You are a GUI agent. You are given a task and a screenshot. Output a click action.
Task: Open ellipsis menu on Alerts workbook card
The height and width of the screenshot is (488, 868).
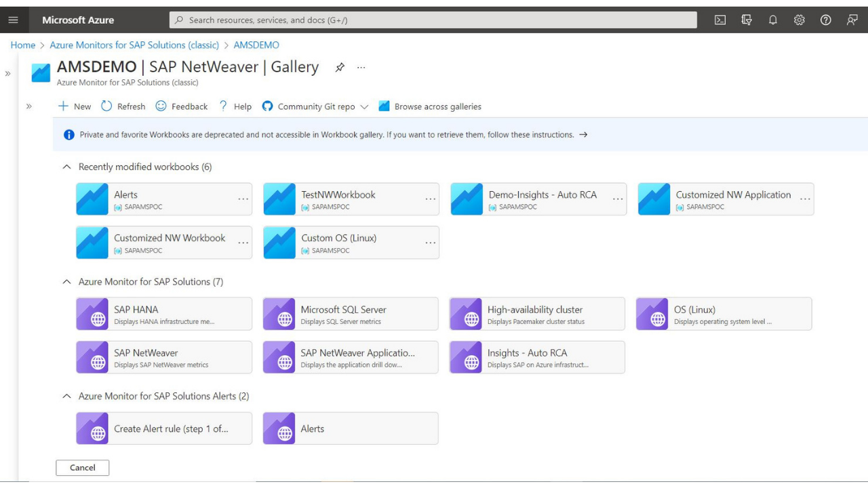coord(243,199)
